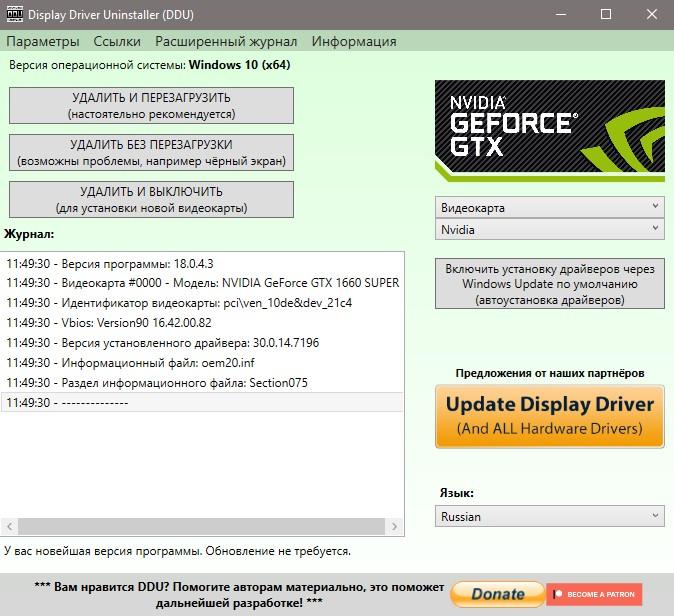Select log line 'Версия программы: 18.0.4.3'
This screenshot has width=674, height=616.
coord(202,264)
